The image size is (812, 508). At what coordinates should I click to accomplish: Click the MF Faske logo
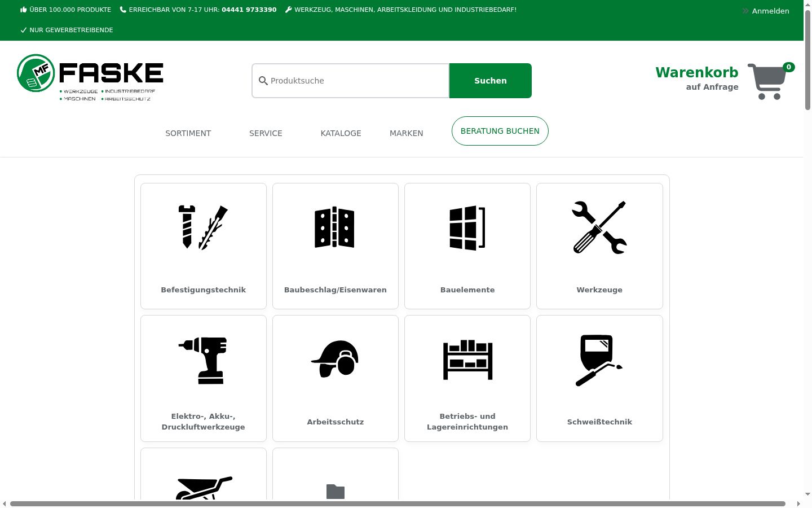90,77
